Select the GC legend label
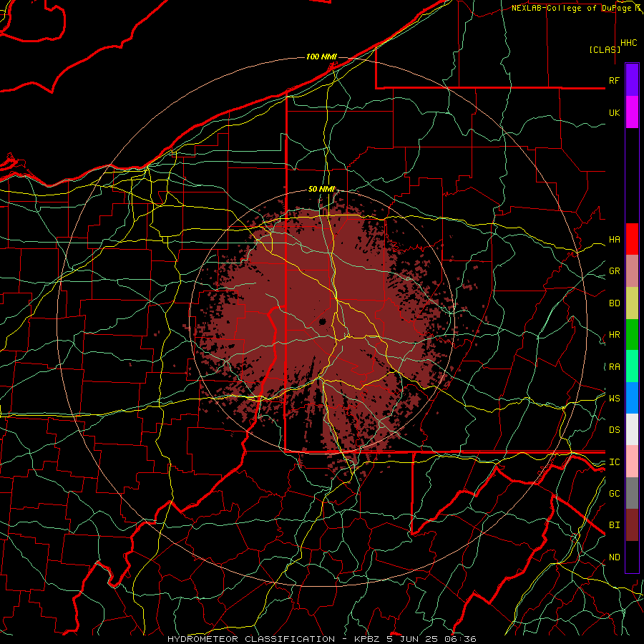This screenshot has height=644, width=644. point(614,494)
